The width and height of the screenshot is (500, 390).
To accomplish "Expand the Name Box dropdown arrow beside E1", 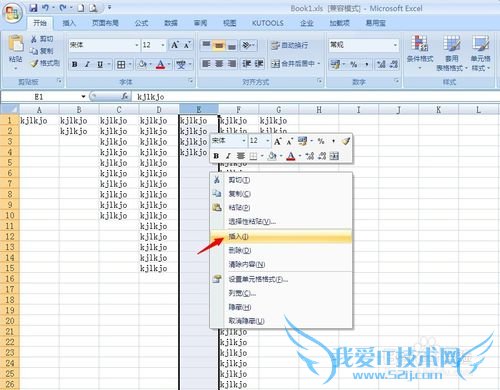I will [x=83, y=97].
